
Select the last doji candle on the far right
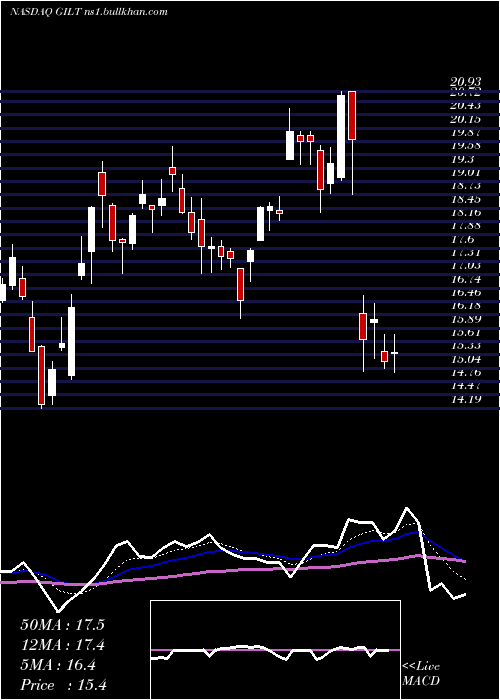pos(395,353)
